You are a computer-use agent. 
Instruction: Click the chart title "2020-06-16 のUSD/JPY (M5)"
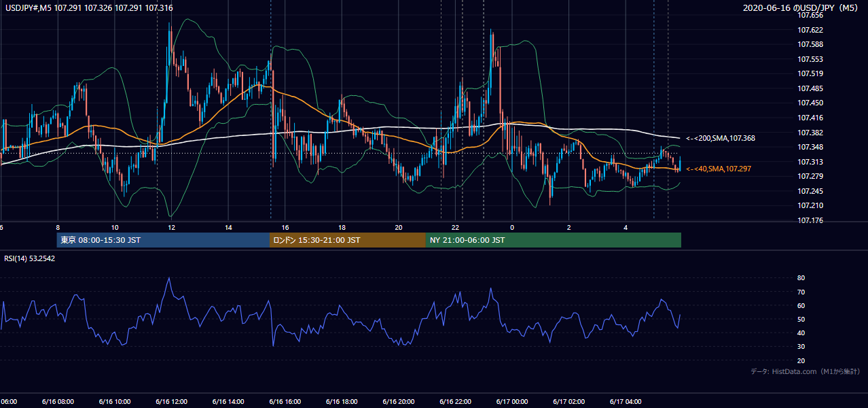[x=801, y=7]
